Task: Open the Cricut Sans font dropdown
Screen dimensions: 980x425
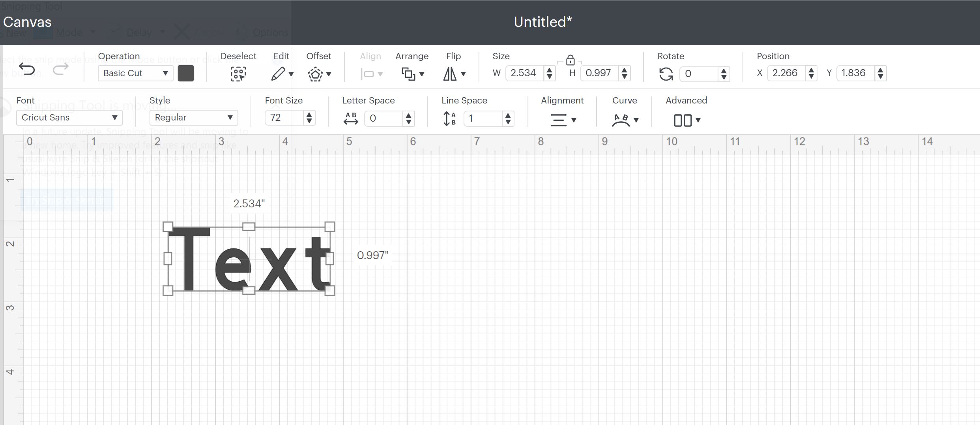Action: (69, 118)
